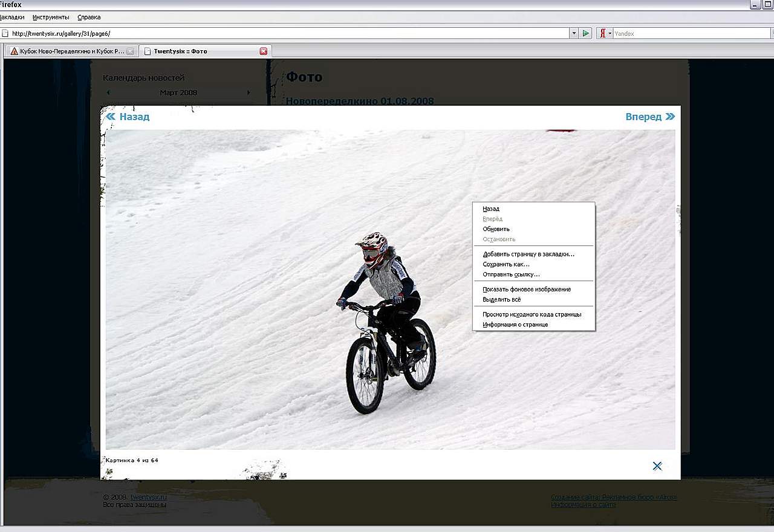Minimize the Firefox window
Screen dimensions: 774x532
point(755,5)
